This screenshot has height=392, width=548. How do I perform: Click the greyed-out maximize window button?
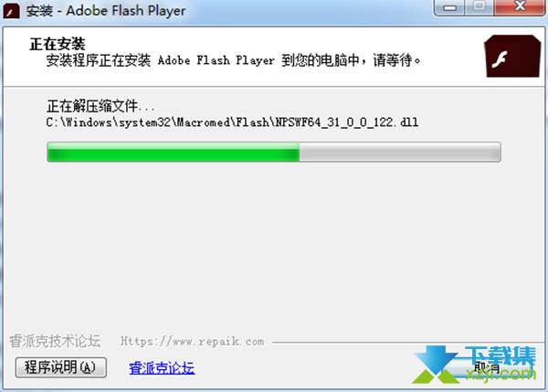[479, 7]
